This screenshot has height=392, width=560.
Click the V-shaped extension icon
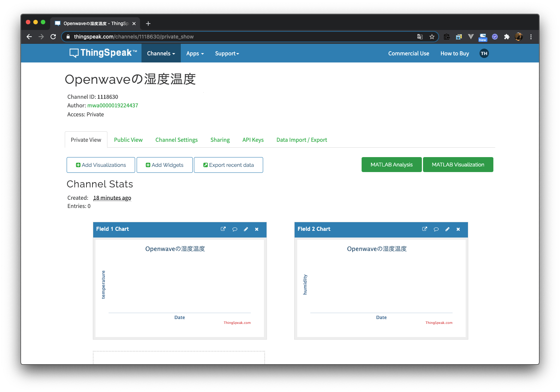click(x=471, y=37)
